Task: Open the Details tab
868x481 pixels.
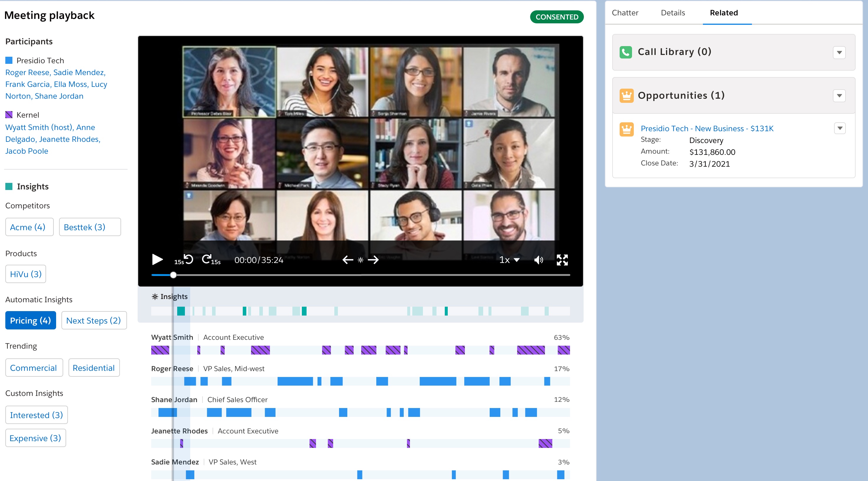Action: coord(673,13)
